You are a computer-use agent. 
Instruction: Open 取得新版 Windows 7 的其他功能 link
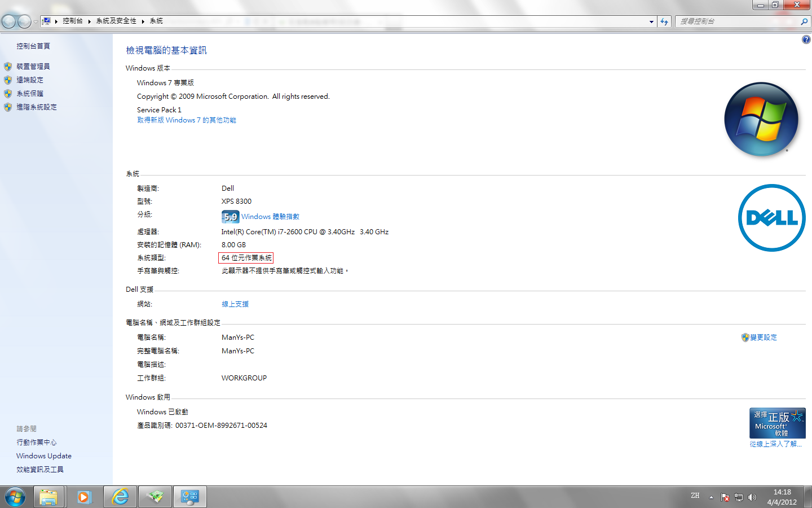point(187,120)
